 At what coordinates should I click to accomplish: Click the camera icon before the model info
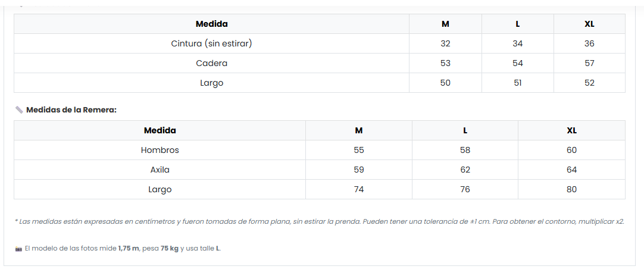tap(18, 248)
